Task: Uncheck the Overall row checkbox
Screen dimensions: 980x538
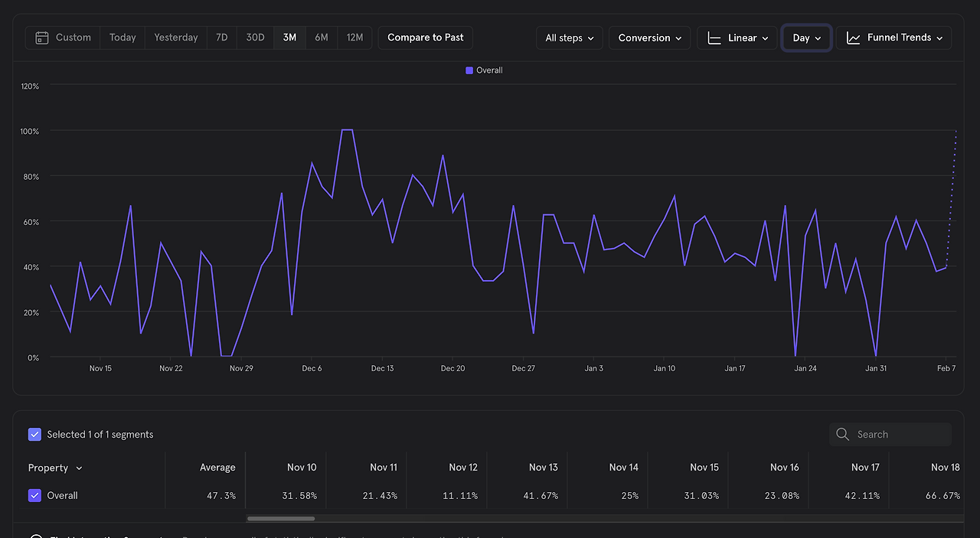Action: tap(34, 495)
